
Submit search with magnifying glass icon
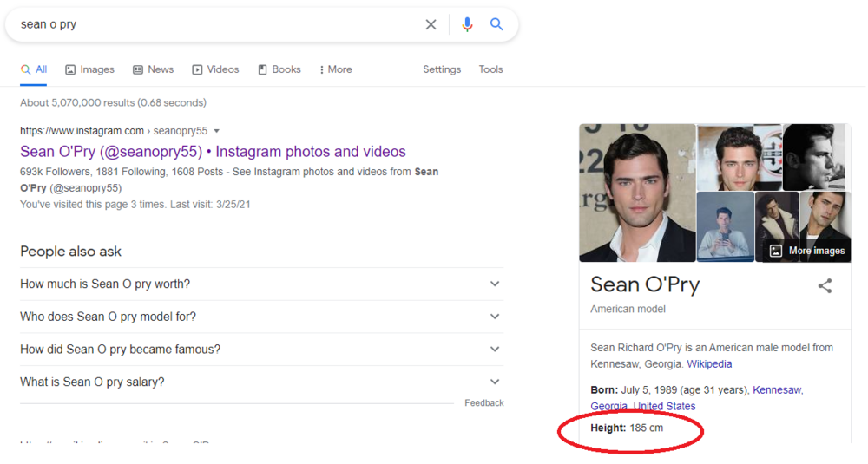point(496,24)
